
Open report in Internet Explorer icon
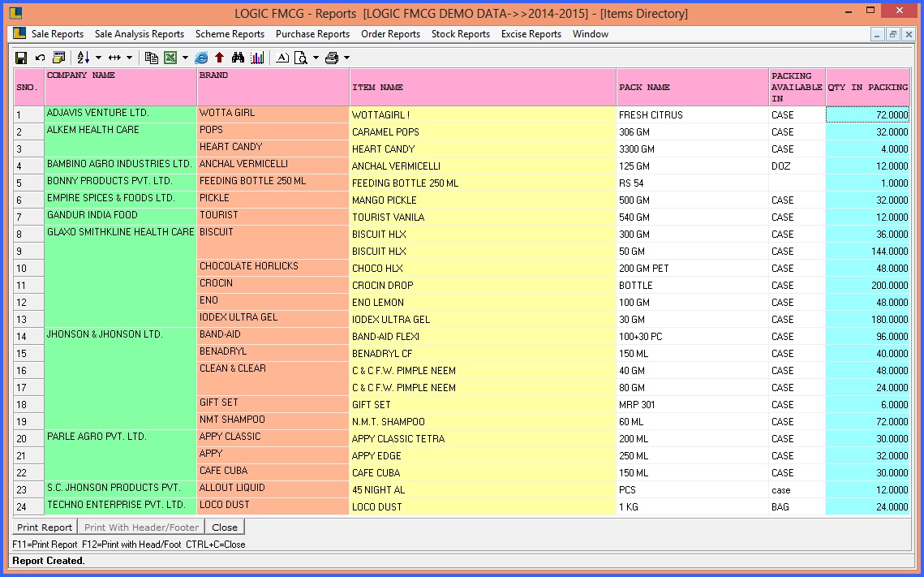(x=201, y=58)
